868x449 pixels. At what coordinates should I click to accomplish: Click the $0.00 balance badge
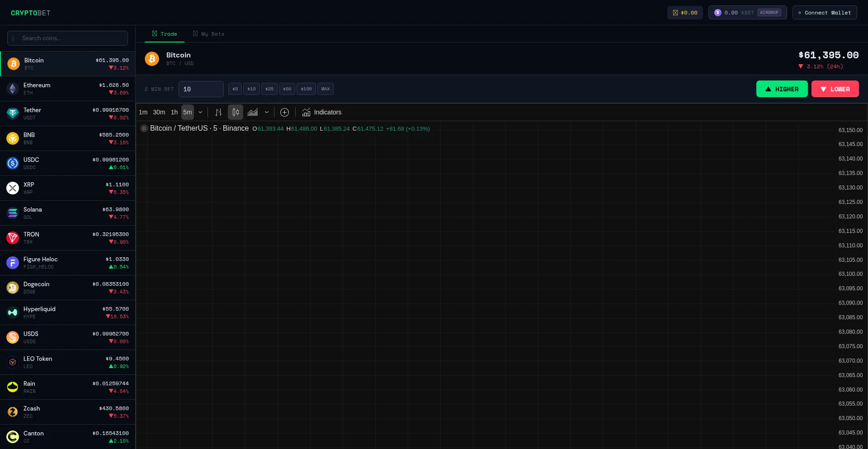[685, 13]
